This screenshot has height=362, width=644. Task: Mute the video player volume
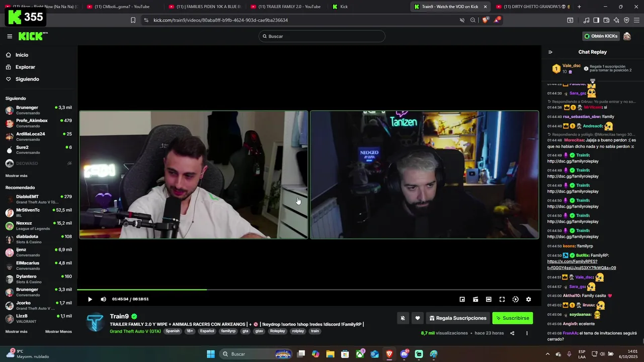click(x=103, y=299)
